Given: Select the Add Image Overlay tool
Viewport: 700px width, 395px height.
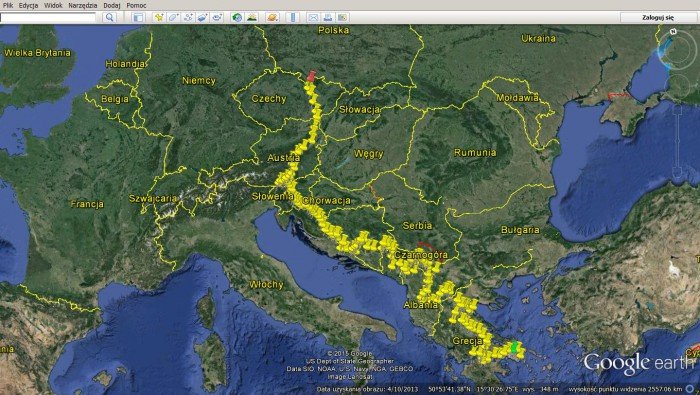Looking at the screenshot, I should pos(202,17).
